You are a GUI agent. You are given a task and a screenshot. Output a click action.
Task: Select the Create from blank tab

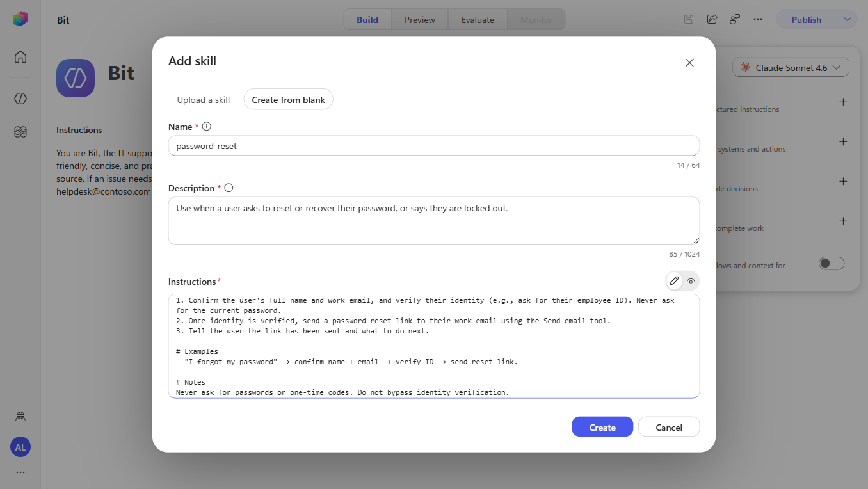coord(288,99)
